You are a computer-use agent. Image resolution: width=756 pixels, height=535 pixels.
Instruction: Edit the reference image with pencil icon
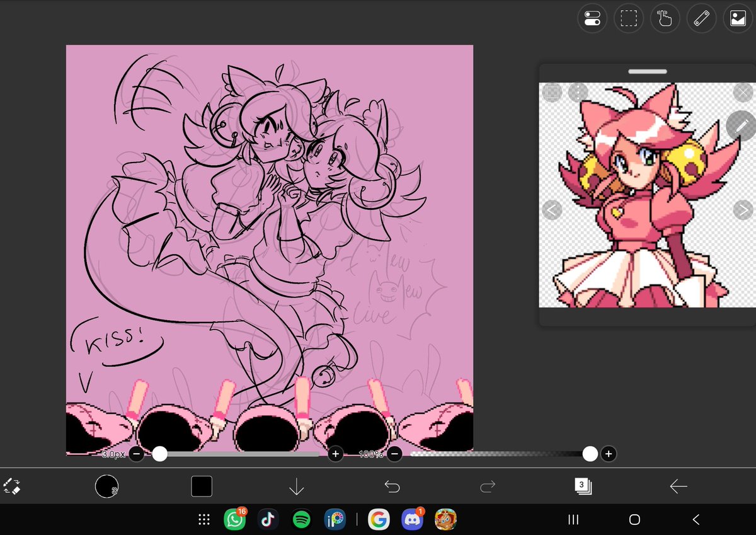pyautogui.click(x=740, y=125)
